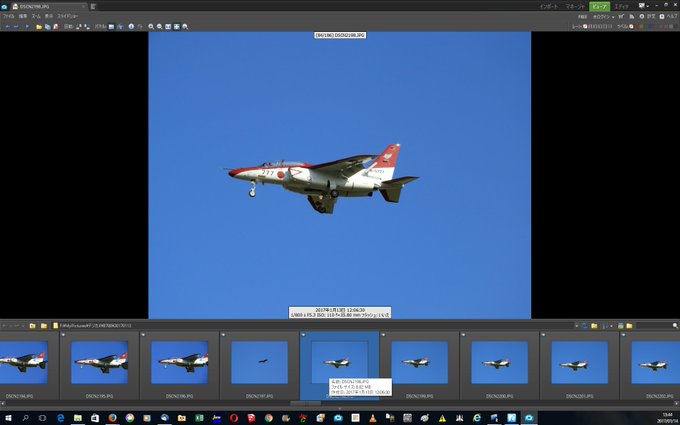The image size is (680, 425).
Task: Open the blue info properties icon
Action: [131, 27]
